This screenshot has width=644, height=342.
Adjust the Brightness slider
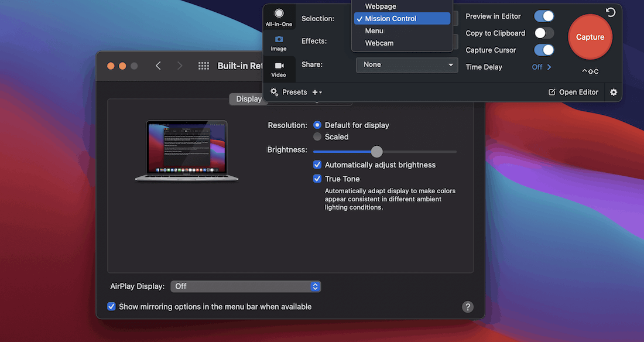(x=377, y=151)
